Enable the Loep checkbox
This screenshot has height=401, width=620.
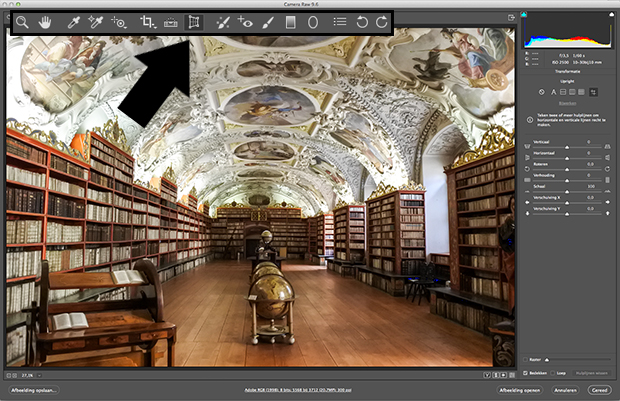coord(552,373)
